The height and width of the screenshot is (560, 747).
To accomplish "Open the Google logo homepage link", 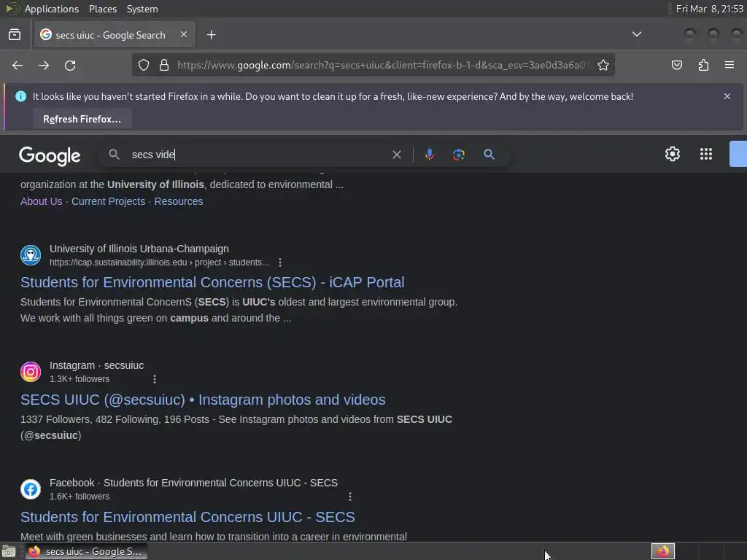I will coord(50,155).
